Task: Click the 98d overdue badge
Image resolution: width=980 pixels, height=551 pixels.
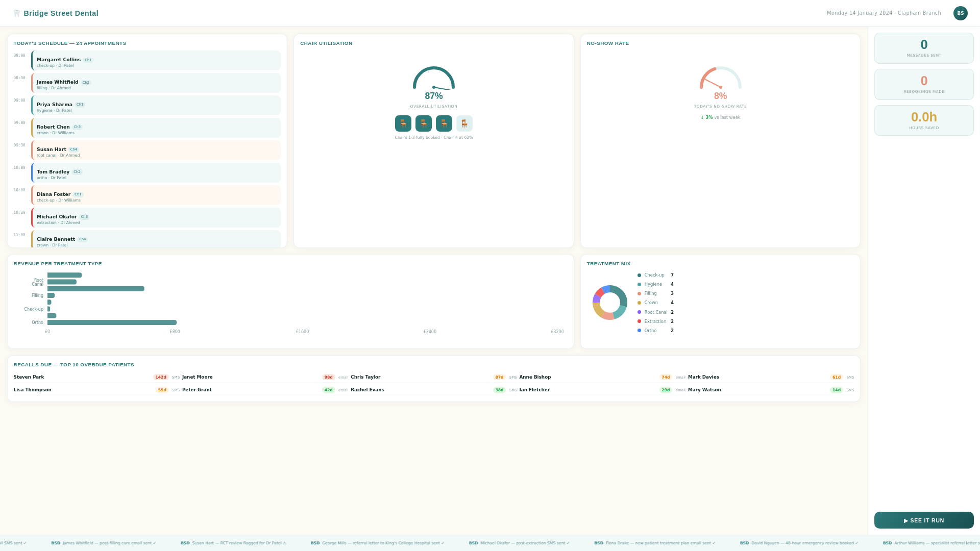Action: coord(328,378)
